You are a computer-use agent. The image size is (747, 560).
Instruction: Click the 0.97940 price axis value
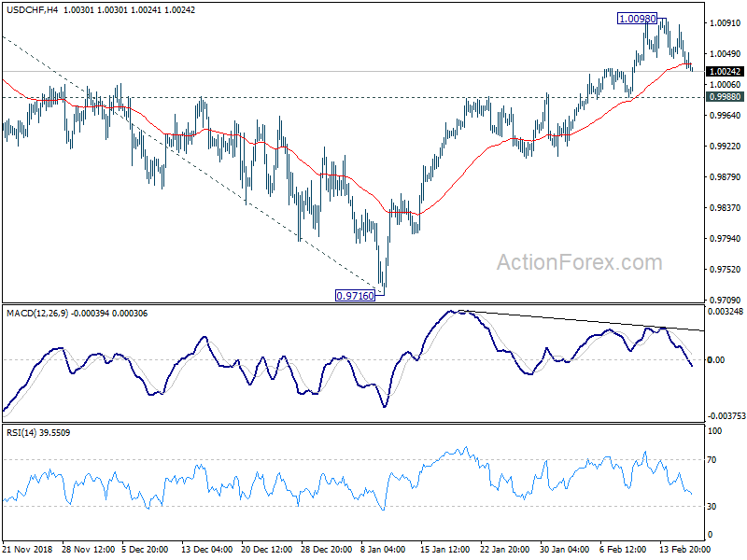click(x=726, y=239)
